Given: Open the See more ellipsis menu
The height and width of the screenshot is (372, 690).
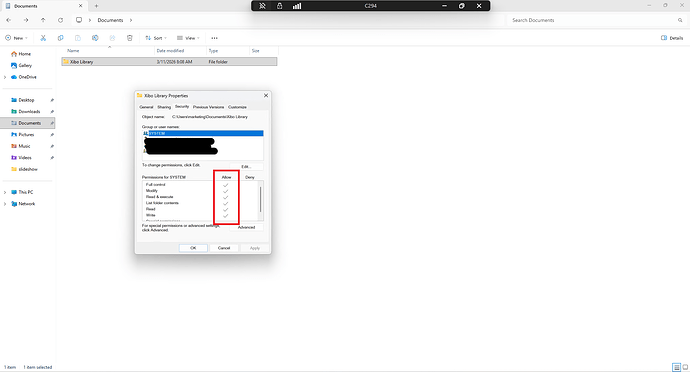Looking at the screenshot, I should click(214, 38).
